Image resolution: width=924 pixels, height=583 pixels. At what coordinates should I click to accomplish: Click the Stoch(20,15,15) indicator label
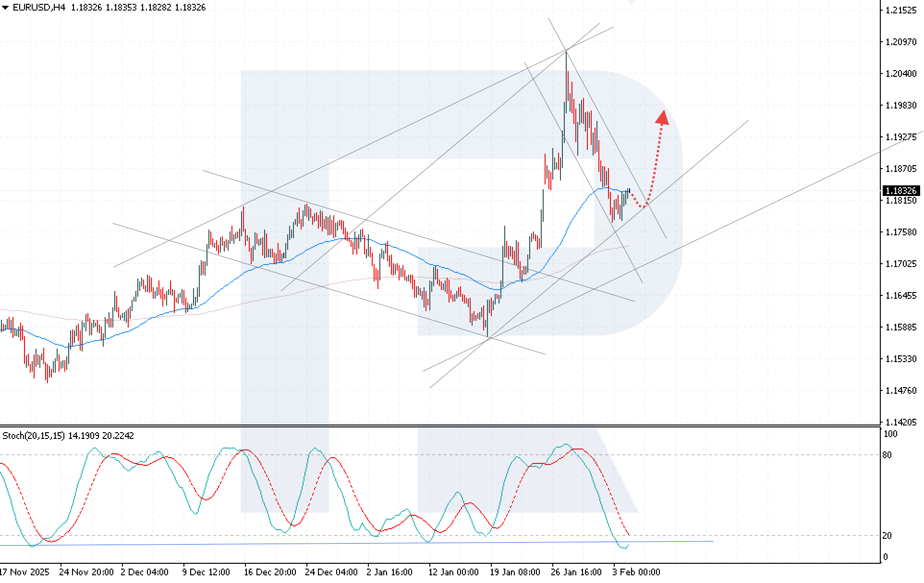34,436
